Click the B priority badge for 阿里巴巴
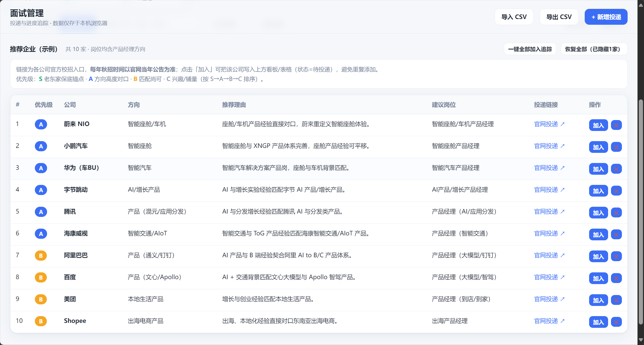 [x=41, y=256]
